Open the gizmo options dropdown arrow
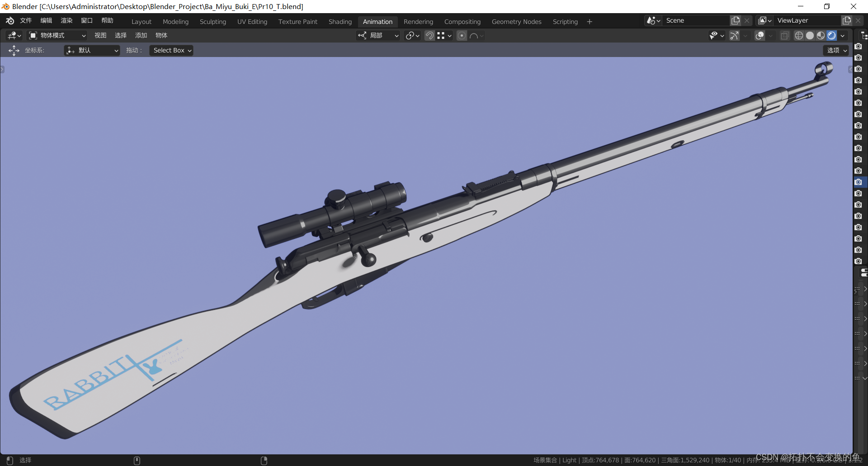The width and height of the screenshot is (868, 466). pos(745,35)
